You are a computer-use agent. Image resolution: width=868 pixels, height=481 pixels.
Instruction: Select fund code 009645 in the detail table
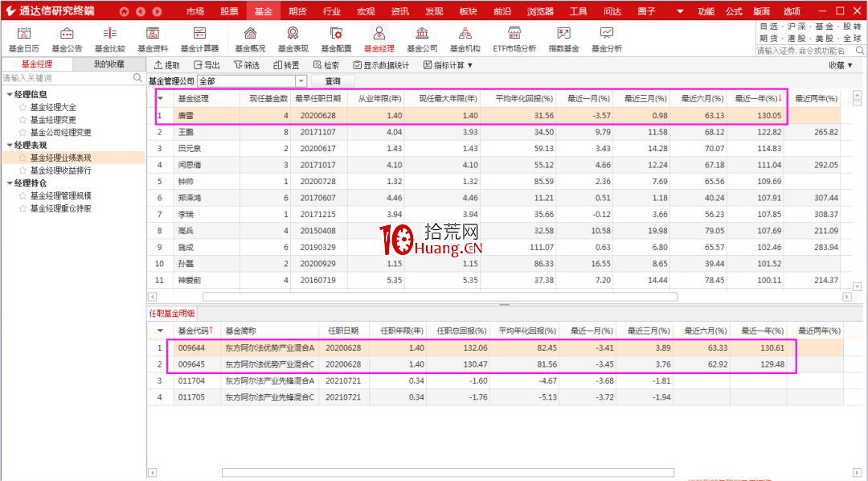tap(191, 364)
